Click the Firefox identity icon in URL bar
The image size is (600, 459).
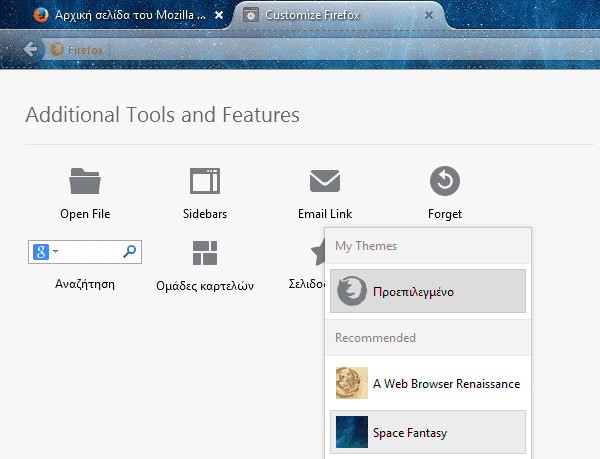(x=57, y=49)
